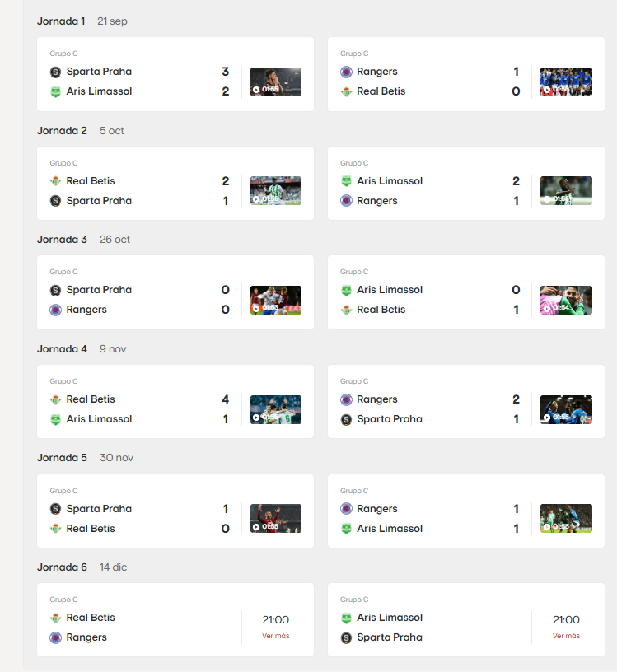
Task: Play Rangers vs Aris Limassol Jornada 5 highlights
Action: coord(566,519)
